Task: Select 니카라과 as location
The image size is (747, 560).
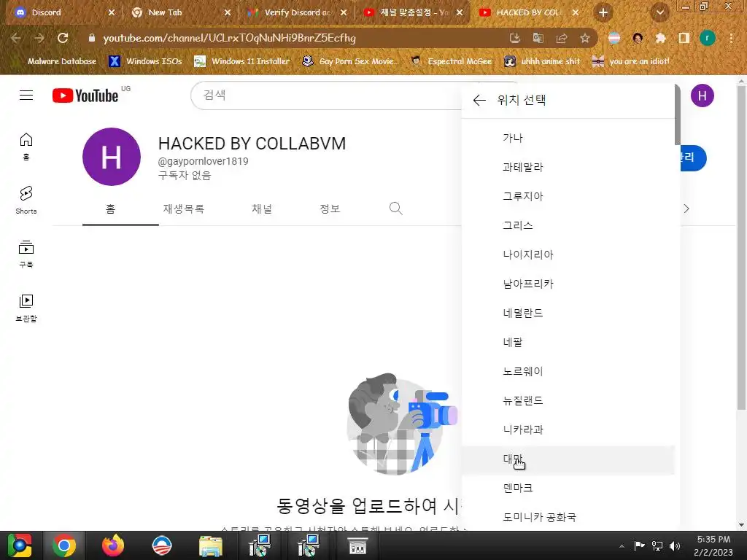Action: pos(568,429)
